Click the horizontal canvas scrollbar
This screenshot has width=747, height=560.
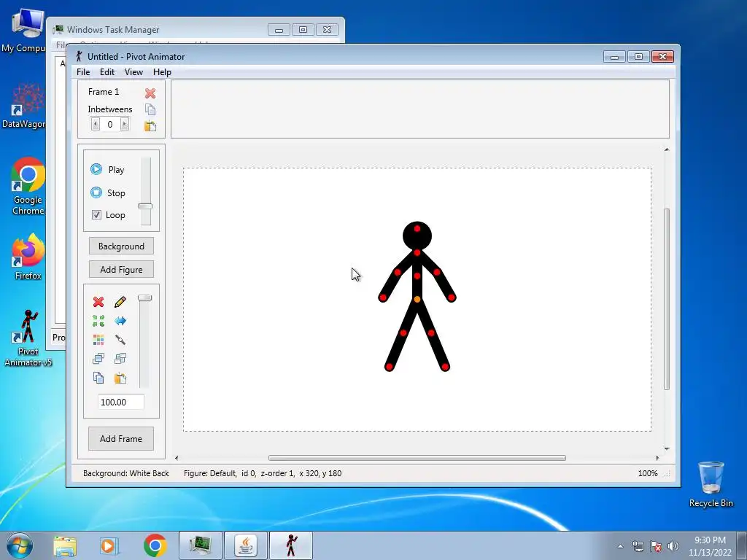(417, 458)
